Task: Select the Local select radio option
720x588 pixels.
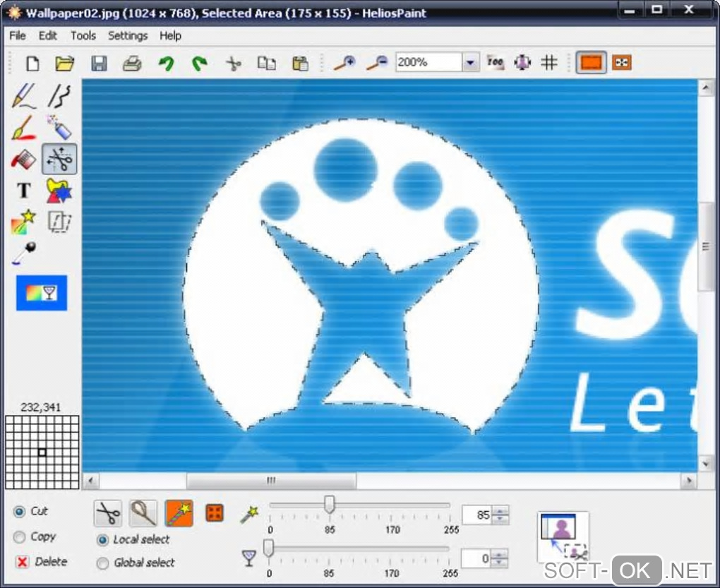Action: pos(103,540)
